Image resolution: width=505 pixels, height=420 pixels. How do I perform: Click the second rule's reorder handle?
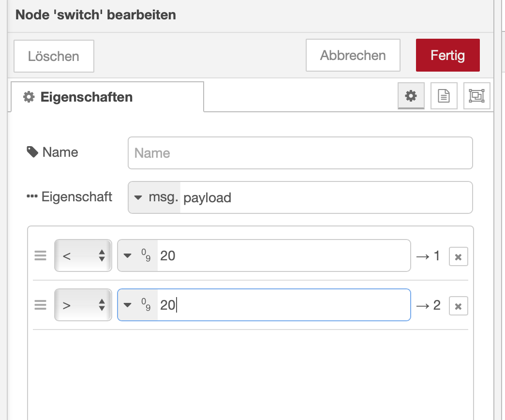click(x=41, y=305)
